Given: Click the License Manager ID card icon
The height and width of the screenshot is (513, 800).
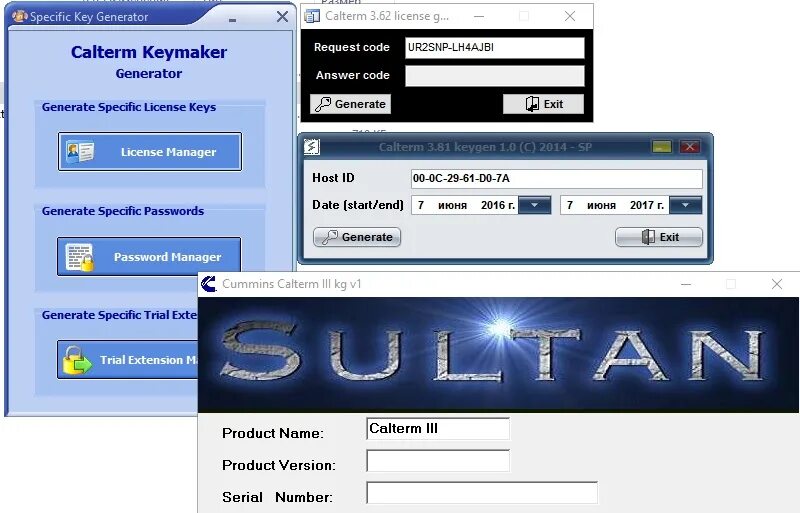Looking at the screenshot, I should [80, 152].
